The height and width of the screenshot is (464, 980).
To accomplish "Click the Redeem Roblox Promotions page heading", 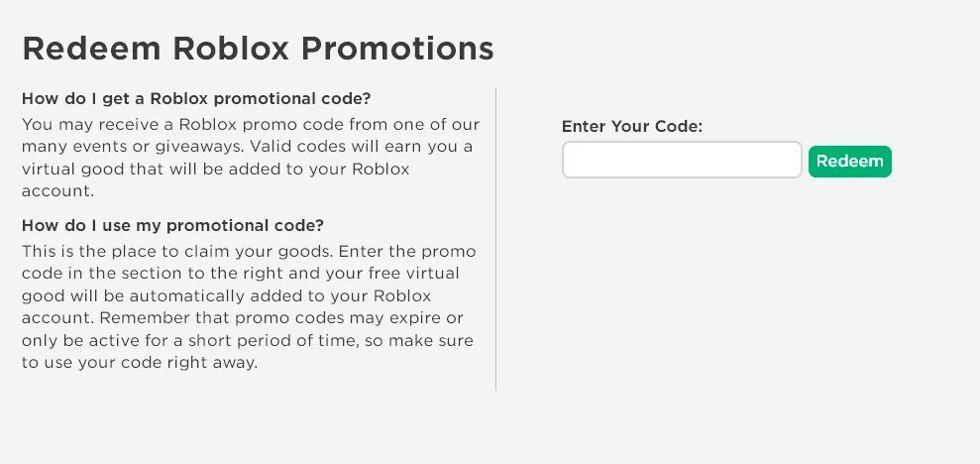I will click(x=258, y=49).
